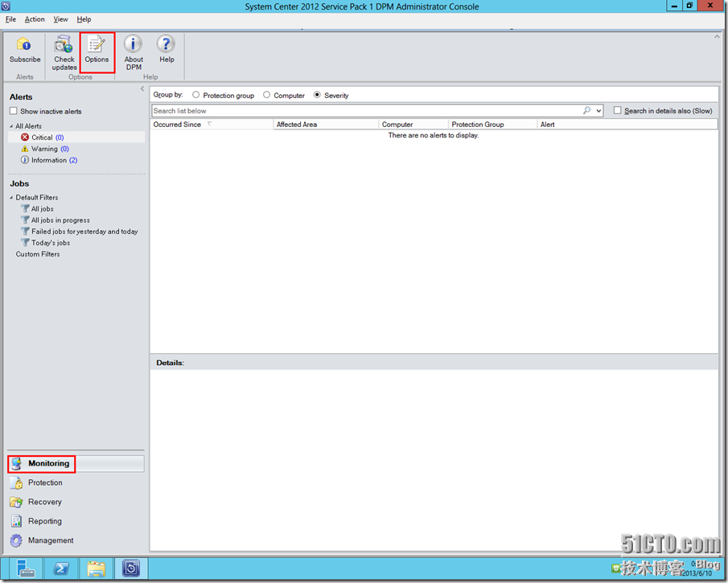The height and width of the screenshot is (583, 728).
Task: Switch to Protection workspace label
Action: pos(45,482)
